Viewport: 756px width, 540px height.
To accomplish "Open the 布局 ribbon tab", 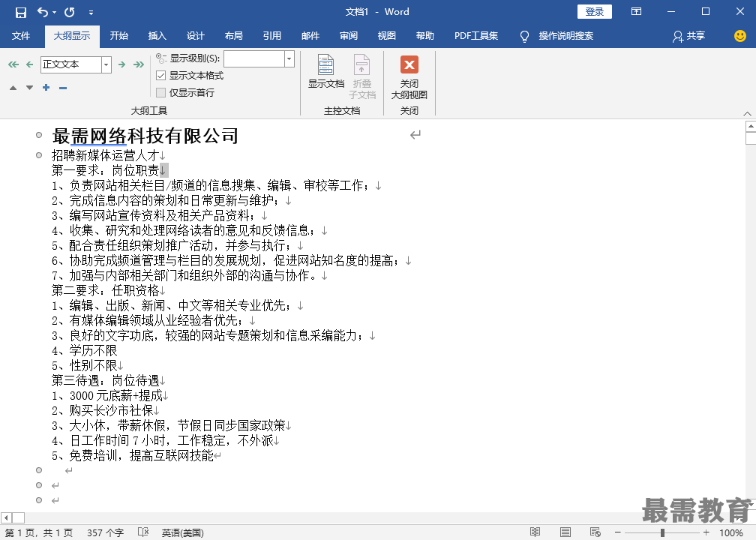I will click(x=234, y=36).
